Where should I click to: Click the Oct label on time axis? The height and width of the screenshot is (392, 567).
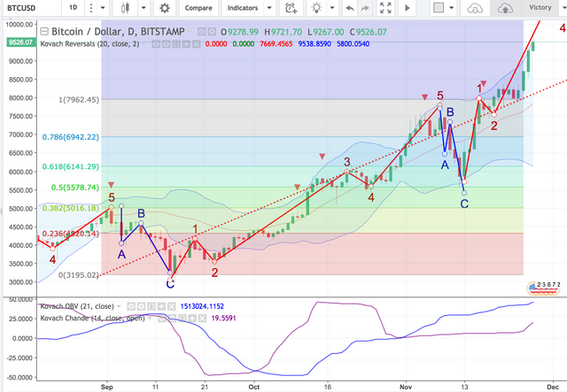[x=254, y=387]
